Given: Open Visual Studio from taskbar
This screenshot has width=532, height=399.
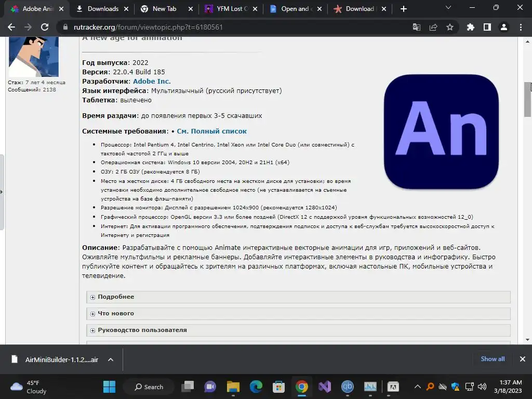Looking at the screenshot, I should (324, 387).
